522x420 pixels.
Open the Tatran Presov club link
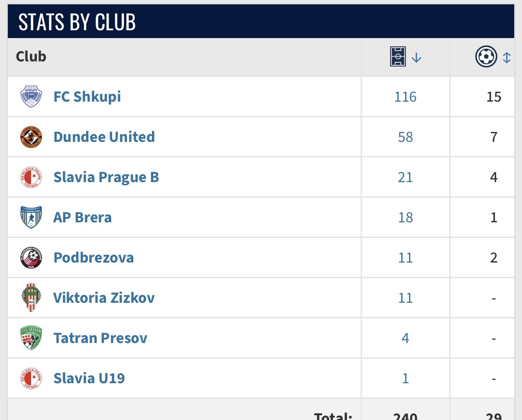point(100,338)
